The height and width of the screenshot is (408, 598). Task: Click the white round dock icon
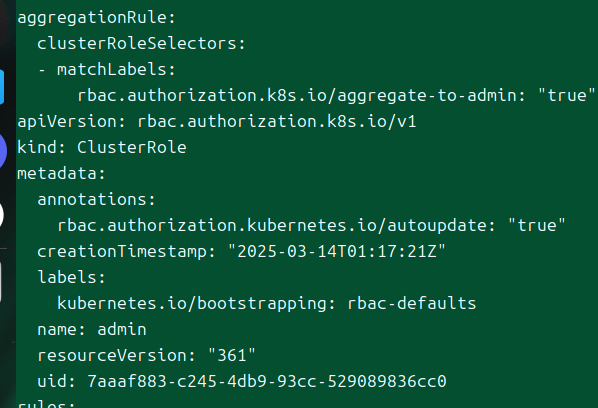[x=2, y=215]
